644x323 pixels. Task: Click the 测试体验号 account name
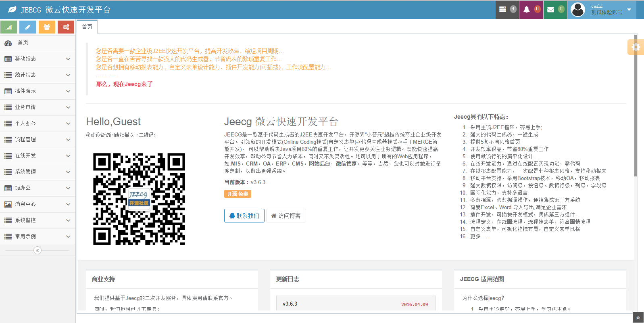pos(606,13)
